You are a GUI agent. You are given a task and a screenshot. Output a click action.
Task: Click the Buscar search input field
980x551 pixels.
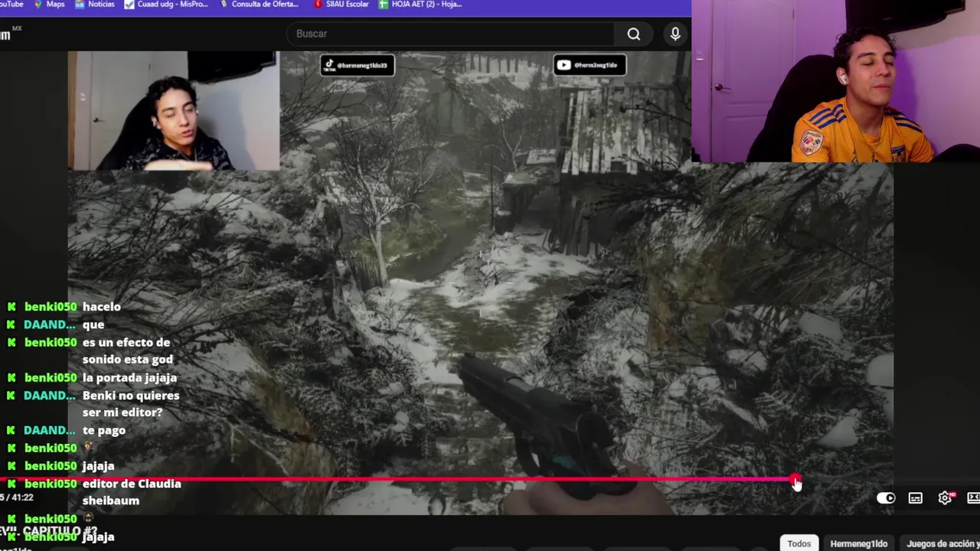[x=452, y=34]
